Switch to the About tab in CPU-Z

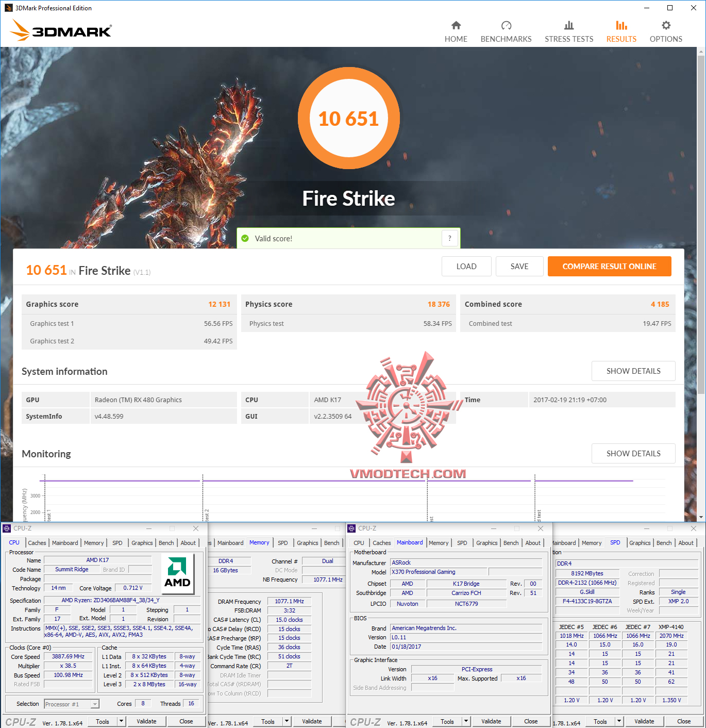[188, 542]
